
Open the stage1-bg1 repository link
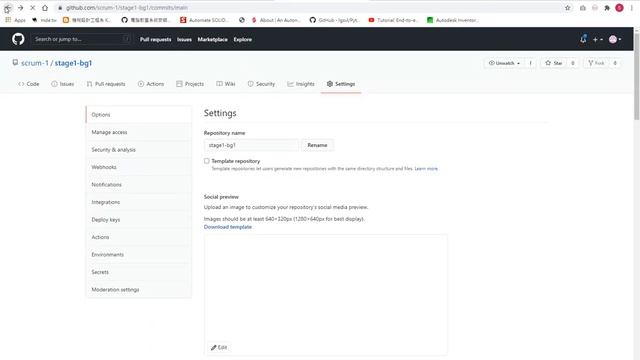(x=73, y=63)
